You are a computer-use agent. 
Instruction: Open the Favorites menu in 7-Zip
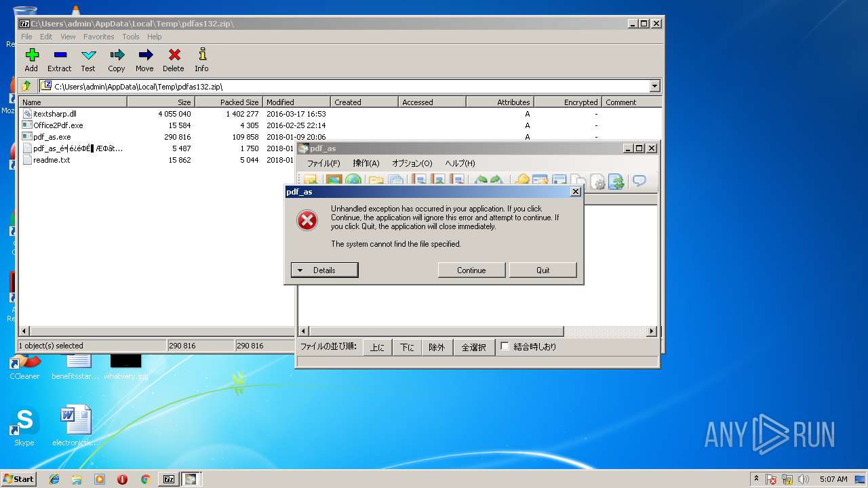tap(99, 37)
